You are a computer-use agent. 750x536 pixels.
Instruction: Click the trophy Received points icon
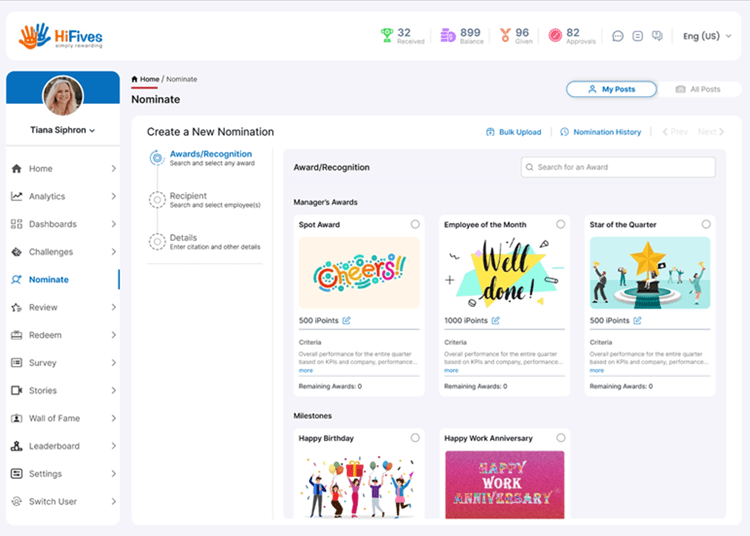[386, 36]
